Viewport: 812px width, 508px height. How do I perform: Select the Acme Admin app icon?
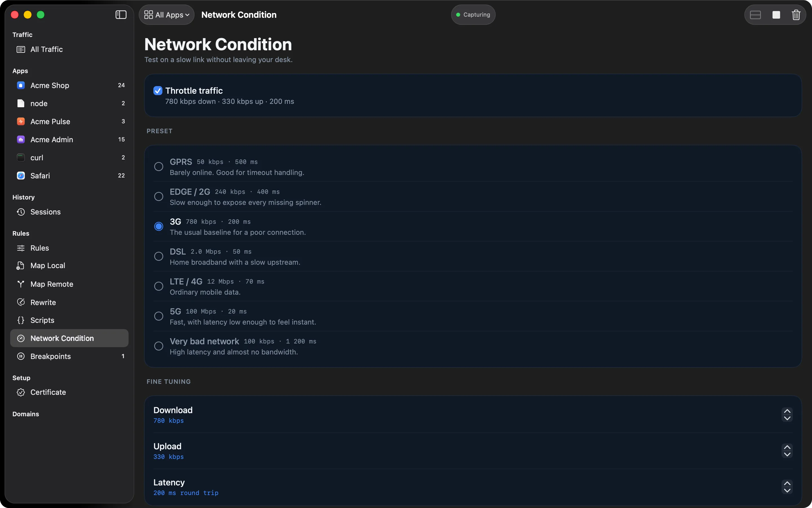pyautogui.click(x=21, y=139)
